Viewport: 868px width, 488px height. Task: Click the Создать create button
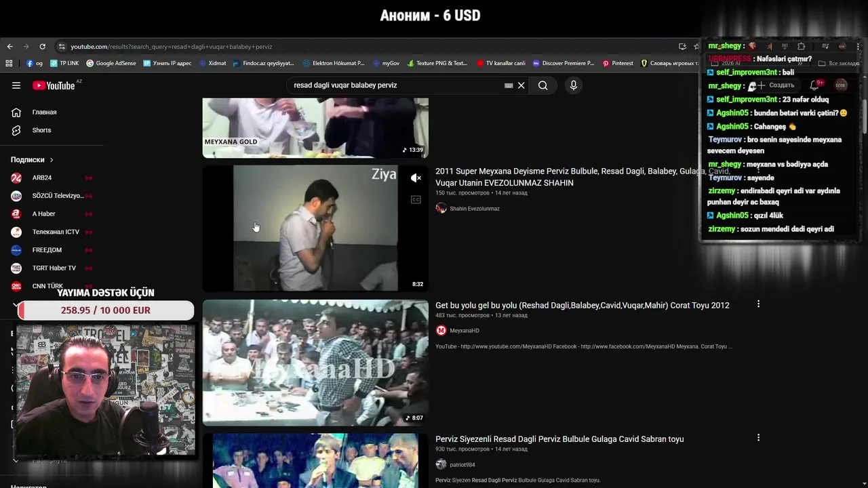[x=775, y=85]
